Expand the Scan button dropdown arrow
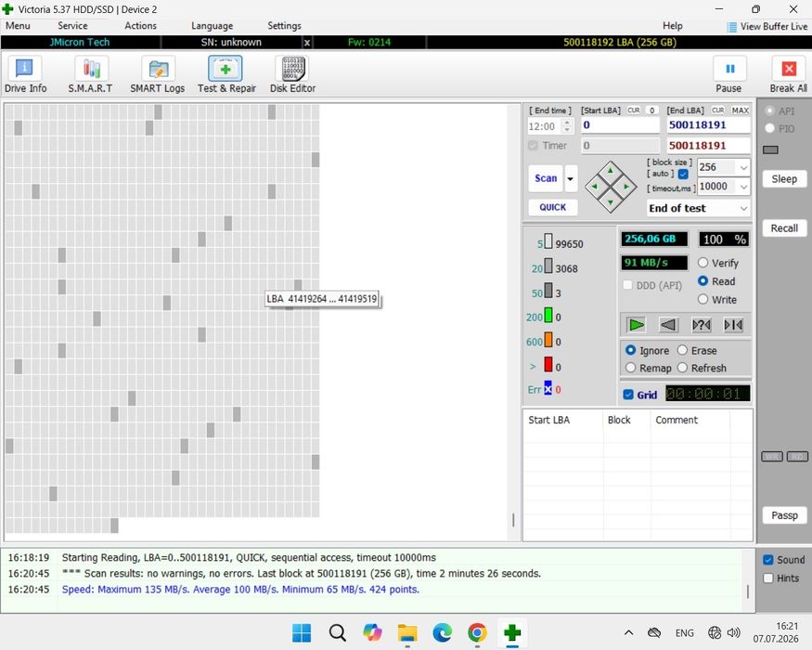This screenshot has height=650, width=812. coord(570,179)
